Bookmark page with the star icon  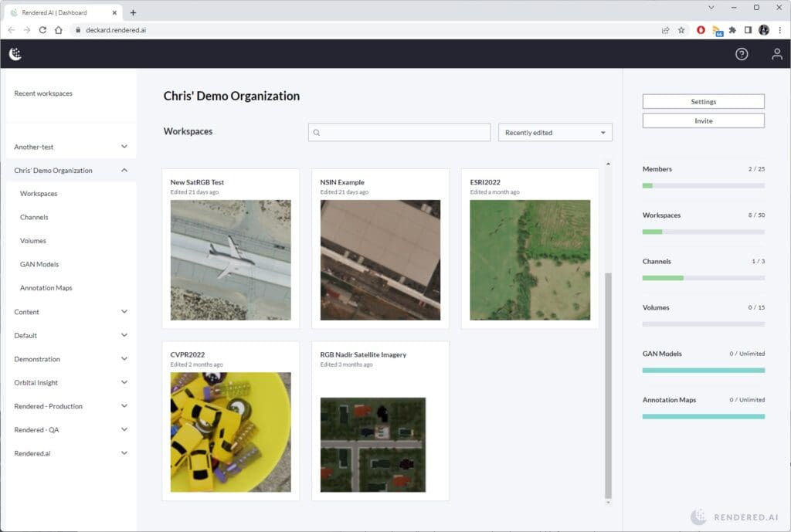pos(681,30)
